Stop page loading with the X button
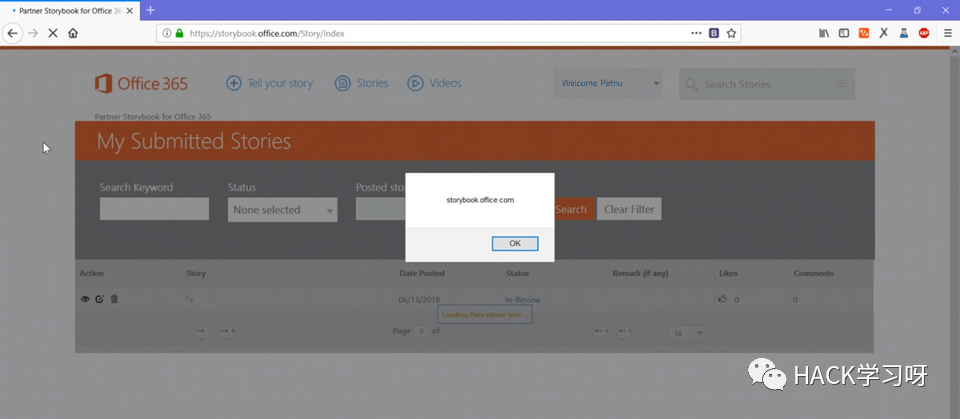The height and width of the screenshot is (419, 960). click(53, 33)
